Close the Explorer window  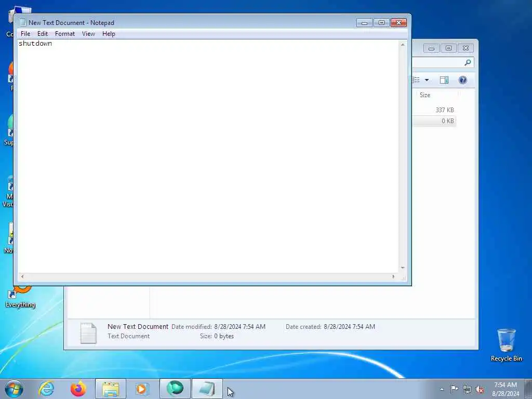pyautogui.click(x=466, y=48)
